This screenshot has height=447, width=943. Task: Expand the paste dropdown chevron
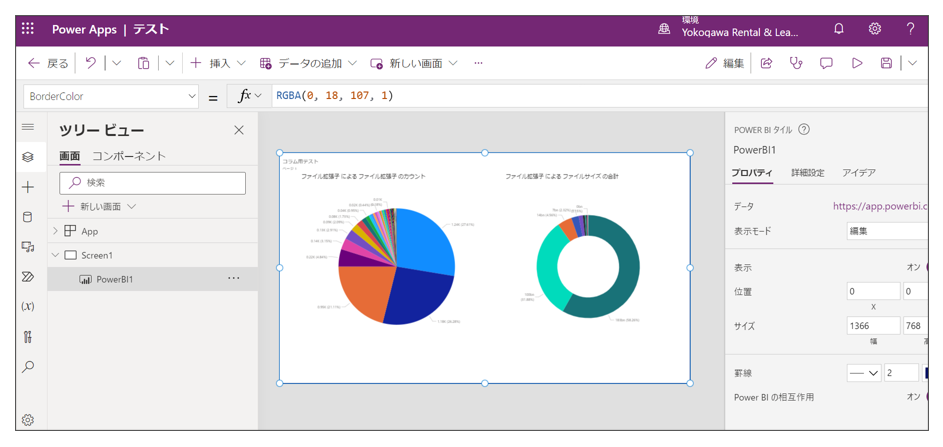pos(170,63)
